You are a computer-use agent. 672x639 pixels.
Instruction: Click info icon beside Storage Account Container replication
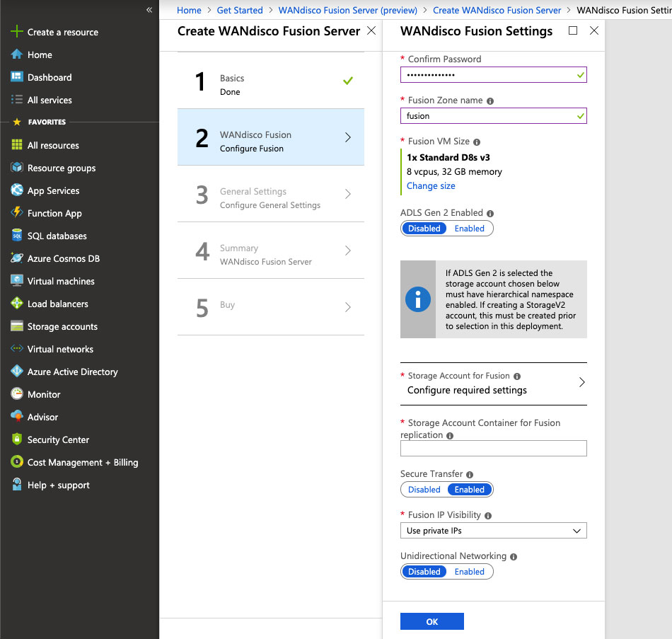[450, 436]
